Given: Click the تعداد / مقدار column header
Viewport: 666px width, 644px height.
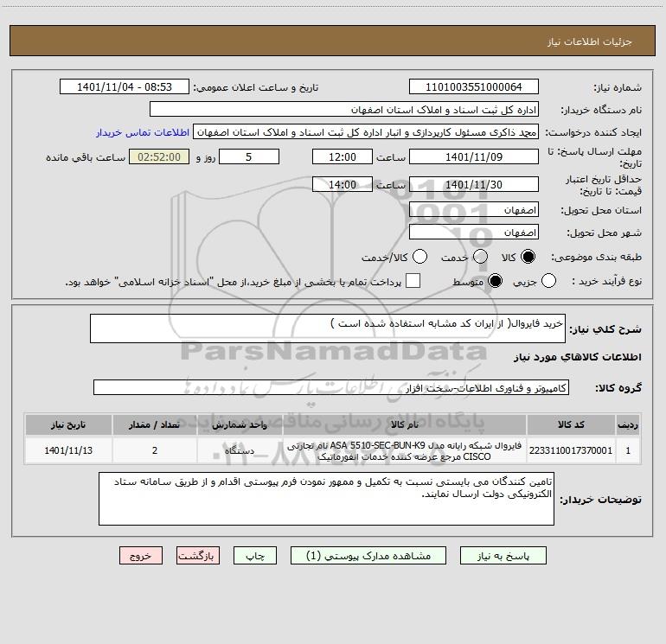Looking at the screenshot, I should [155, 424].
